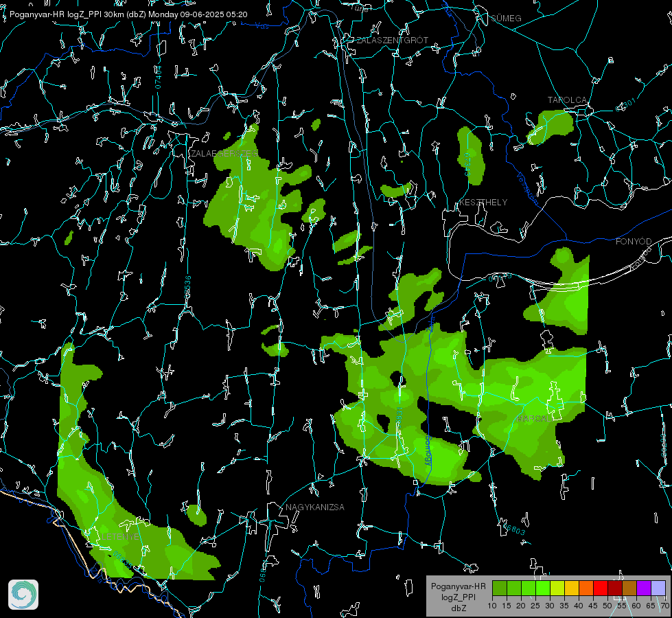The image size is (672, 618).
Task: Click the LETENYE city label
Action: (x=120, y=536)
